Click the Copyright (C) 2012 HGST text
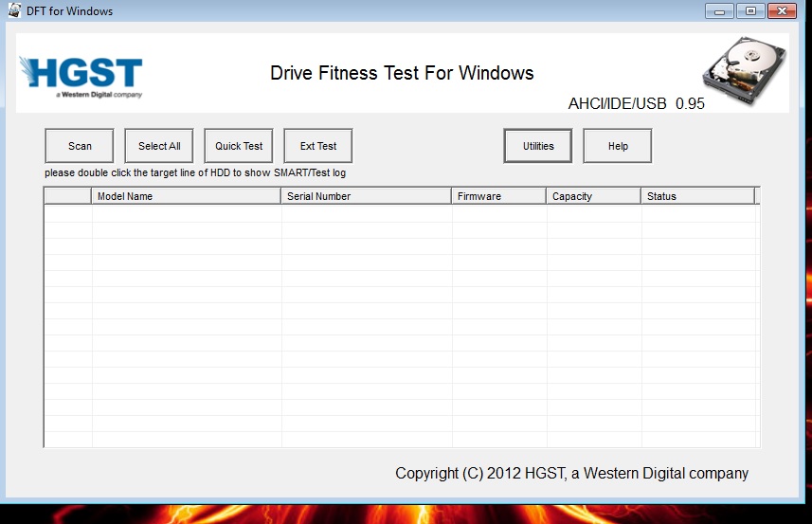The height and width of the screenshot is (524, 812). tap(571, 473)
